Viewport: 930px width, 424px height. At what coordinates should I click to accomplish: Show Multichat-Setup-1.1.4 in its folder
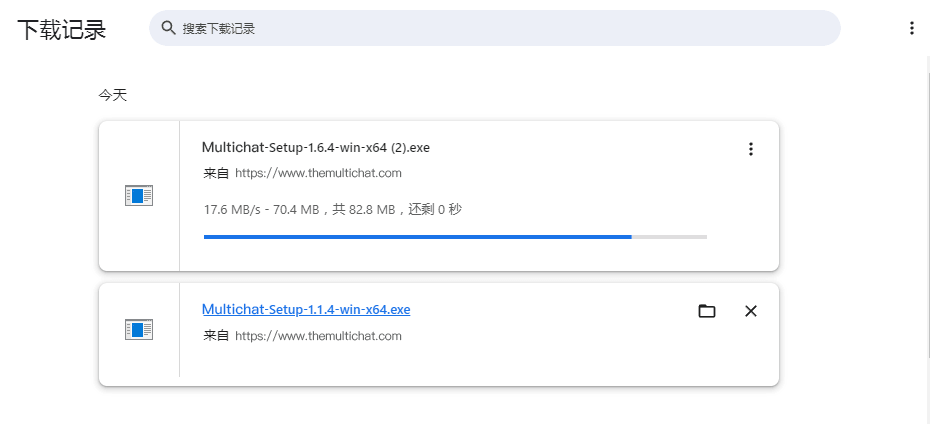(x=706, y=311)
